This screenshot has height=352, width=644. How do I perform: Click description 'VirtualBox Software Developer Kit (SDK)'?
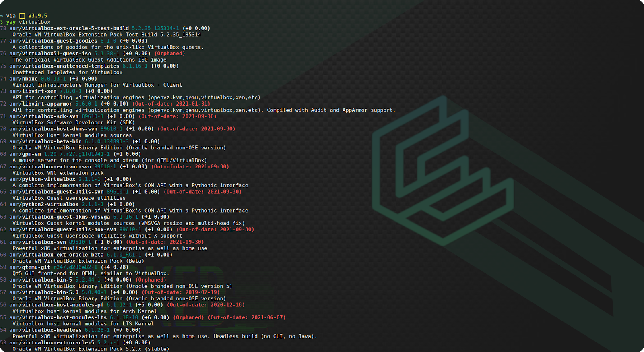click(74, 122)
